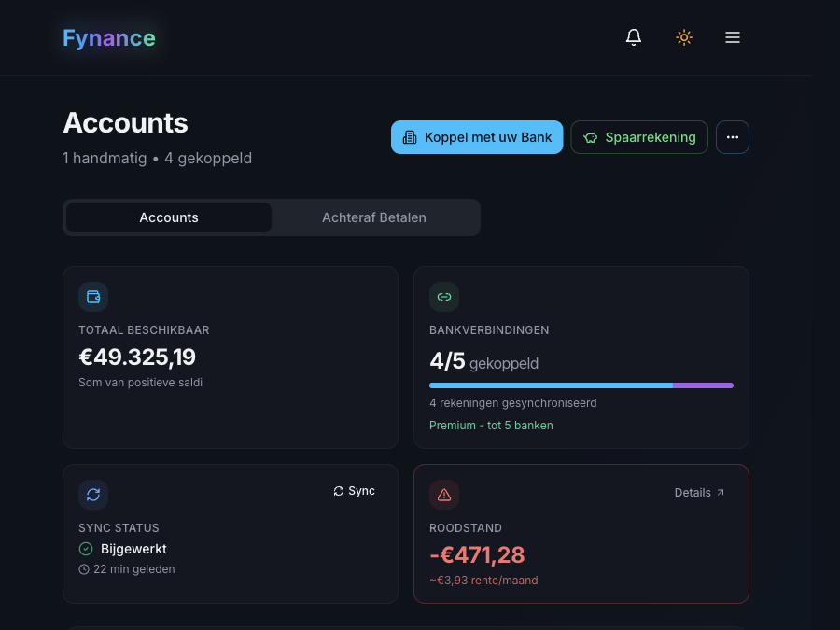The height and width of the screenshot is (630, 840).
Task: Select the Accounts tab
Action: (169, 217)
